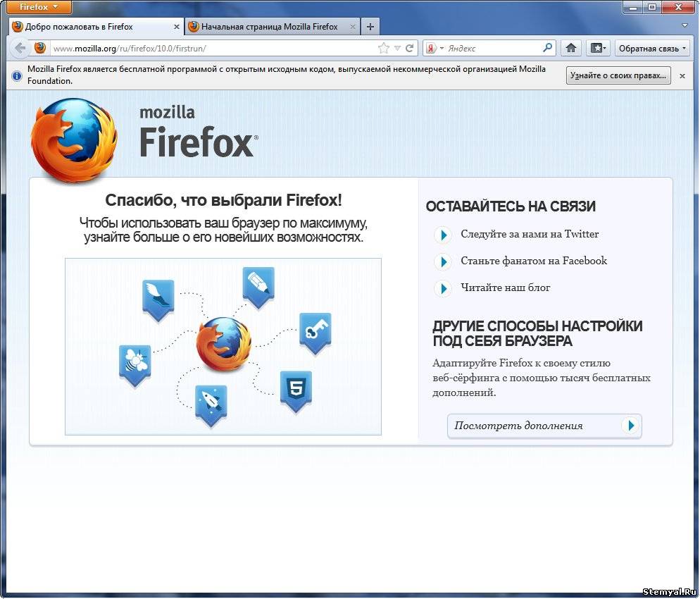Go to the home page via house icon
The height and width of the screenshot is (599, 700).
(x=571, y=48)
